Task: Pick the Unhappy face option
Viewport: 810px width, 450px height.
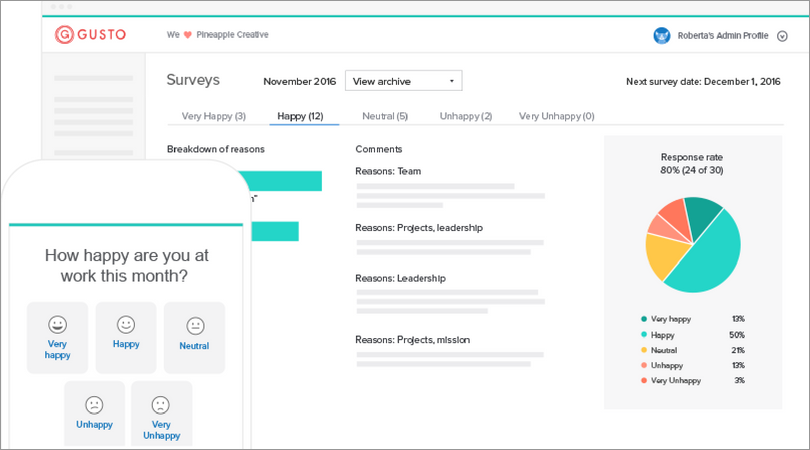Action: [95, 413]
